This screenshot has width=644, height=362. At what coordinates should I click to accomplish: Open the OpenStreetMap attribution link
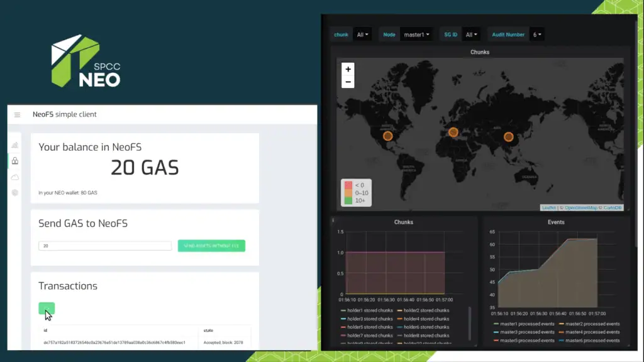(580, 207)
